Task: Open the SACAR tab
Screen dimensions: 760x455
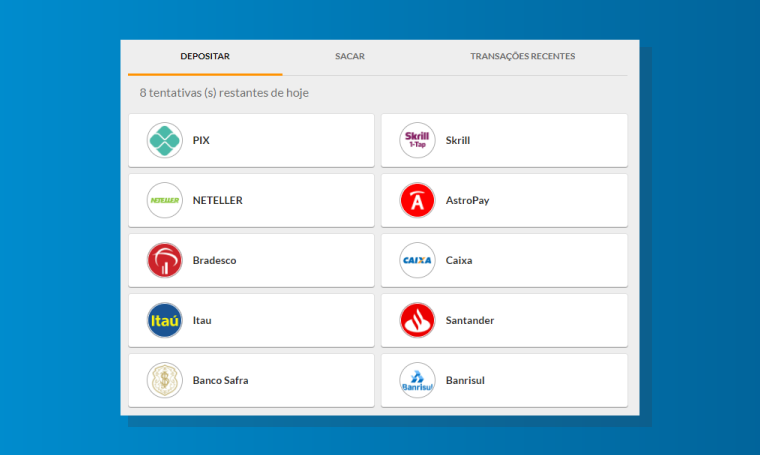Action: (x=350, y=56)
